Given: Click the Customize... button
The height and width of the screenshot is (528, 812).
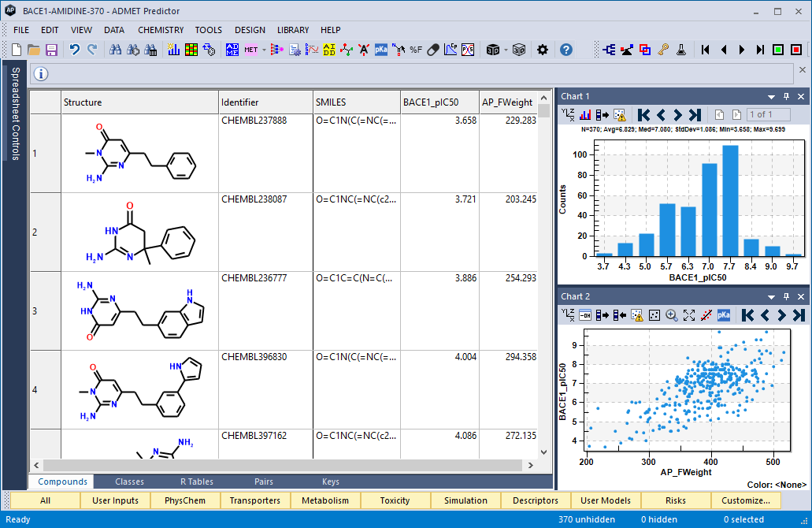Looking at the screenshot, I should [746, 500].
